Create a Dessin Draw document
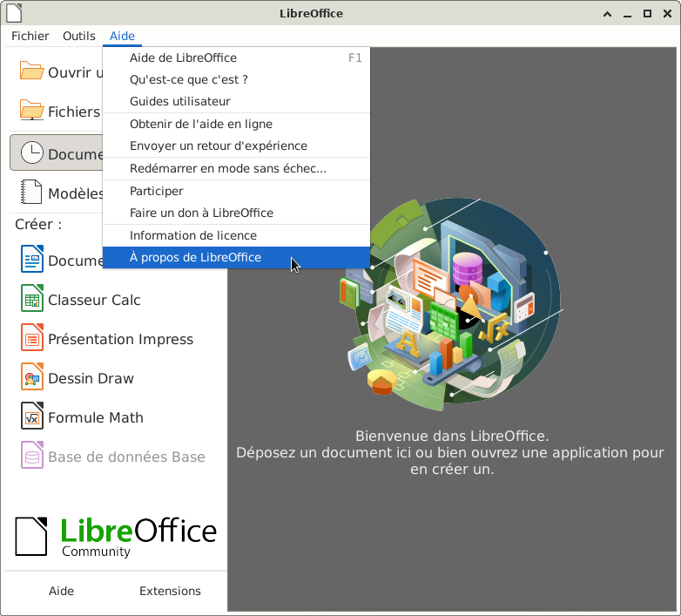The height and width of the screenshot is (616, 681). click(x=91, y=378)
